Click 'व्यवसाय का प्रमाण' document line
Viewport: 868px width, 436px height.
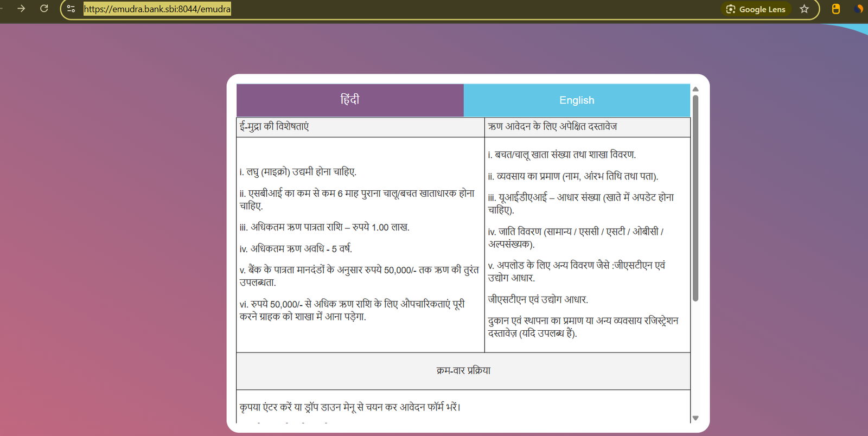coord(573,176)
